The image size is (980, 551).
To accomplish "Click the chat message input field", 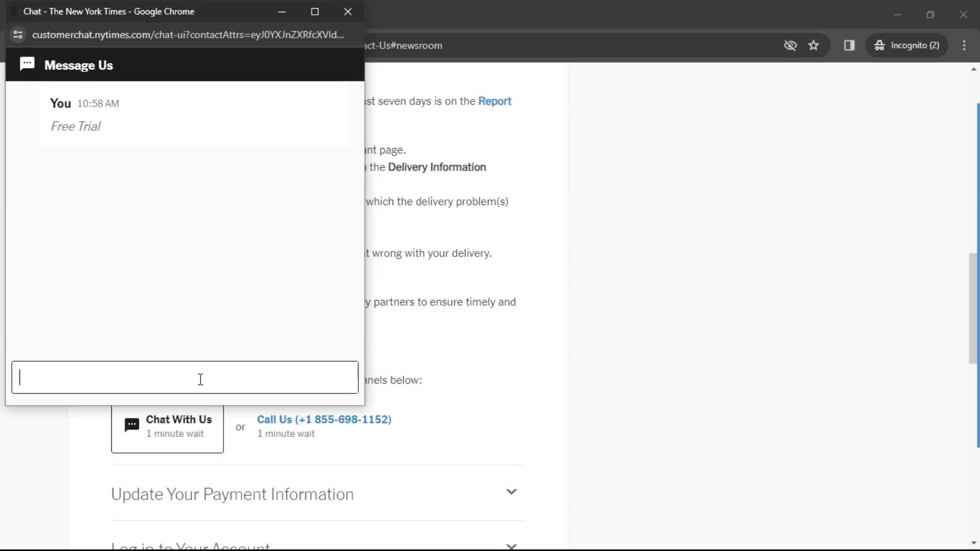I will pos(185,378).
